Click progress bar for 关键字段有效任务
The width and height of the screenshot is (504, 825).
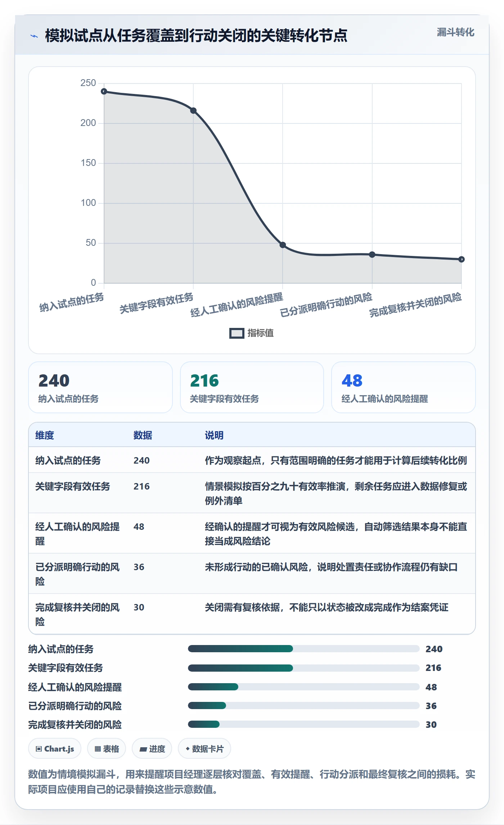coord(303,668)
